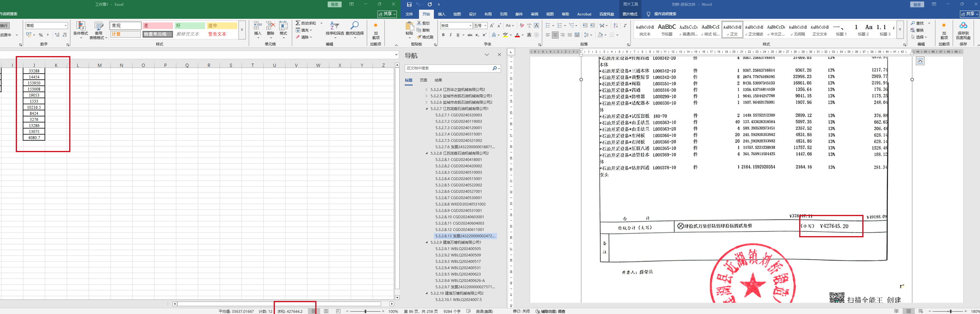Click the Excel Share button
The image size is (980, 314).
(x=387, y=14)
